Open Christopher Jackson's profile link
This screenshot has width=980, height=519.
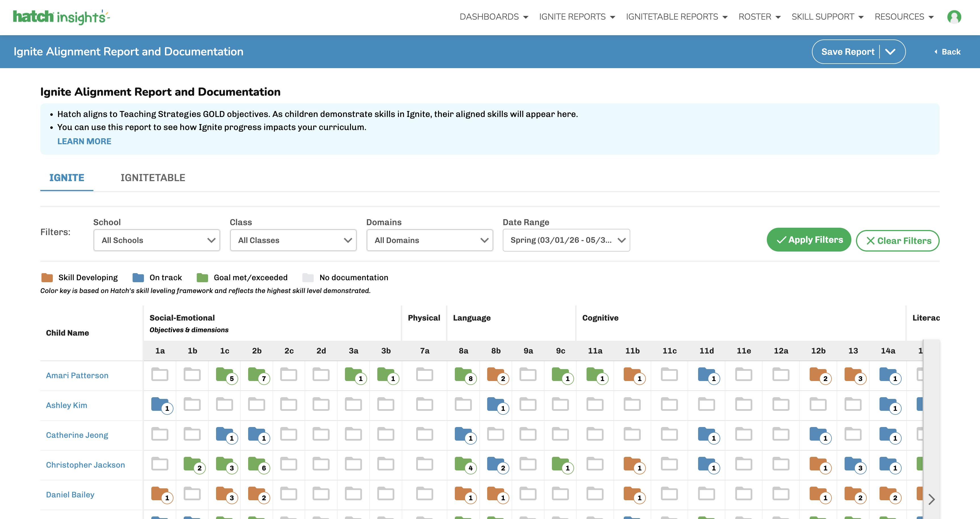[85, 464]
